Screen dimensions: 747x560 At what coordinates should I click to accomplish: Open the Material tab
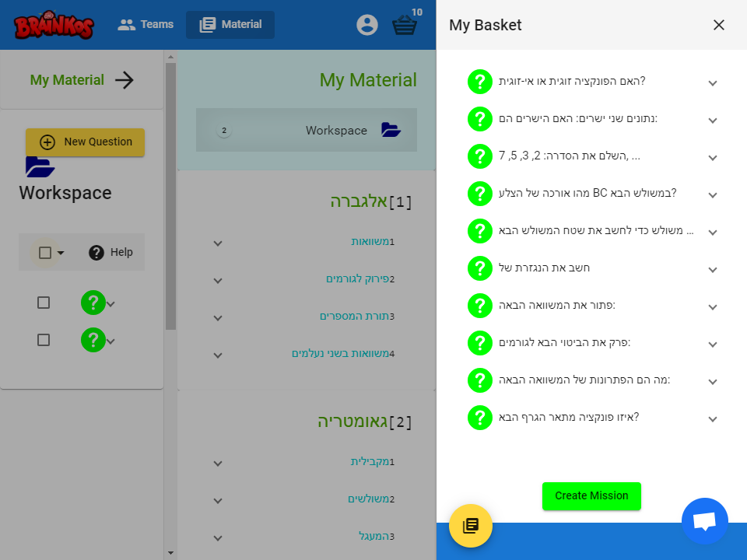point(230,24)
